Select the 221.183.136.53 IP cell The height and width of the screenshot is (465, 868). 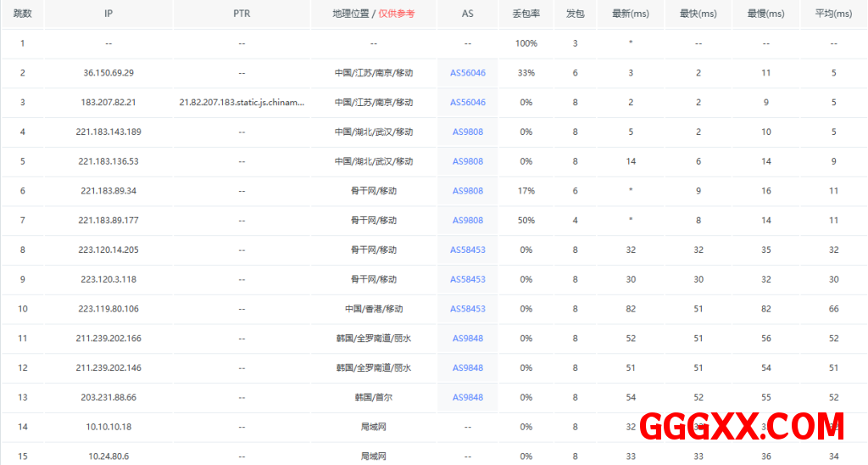(x=108, y=161)
